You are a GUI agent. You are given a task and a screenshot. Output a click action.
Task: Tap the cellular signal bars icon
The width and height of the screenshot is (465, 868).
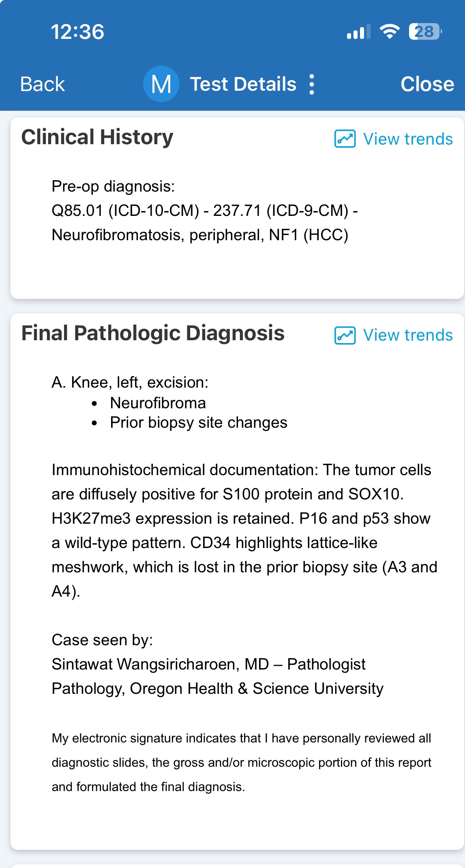tap(358, 32)
